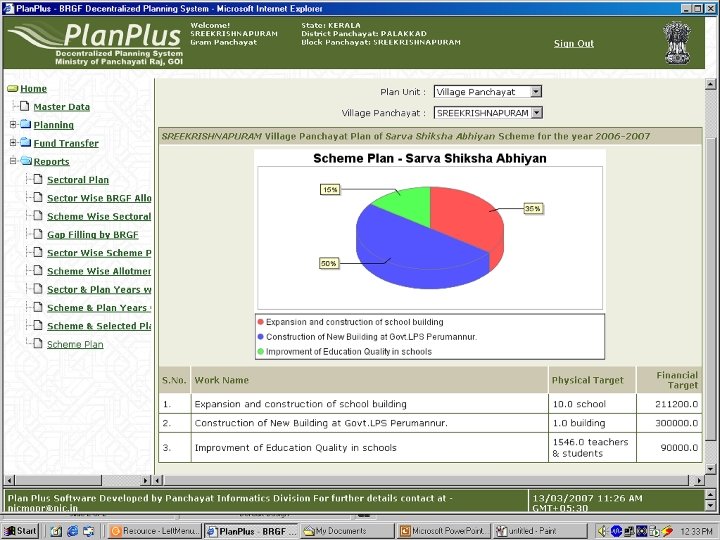The height and width of the screenshot is (540, 720).
Task: Click the Fund Transfer folder icon
Action: pyautogui.click(x=26, y=142)
